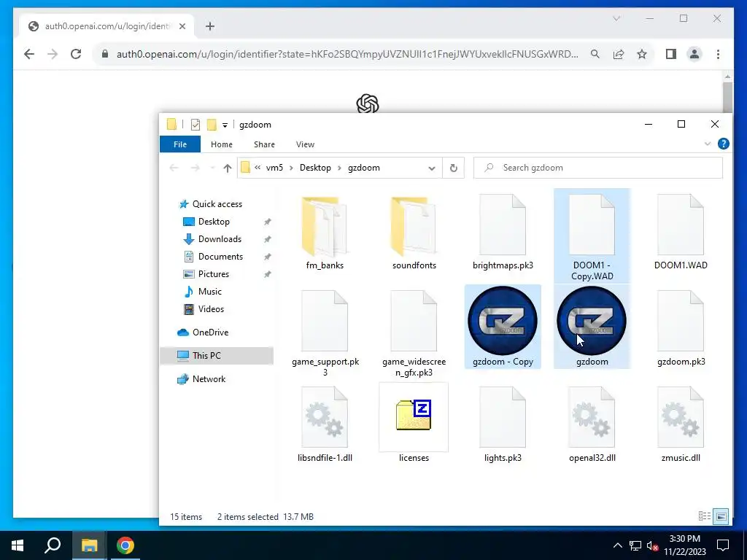Open recent locations dropdown arrow
This screenshot has width=747, height=560.
(212, 168)
